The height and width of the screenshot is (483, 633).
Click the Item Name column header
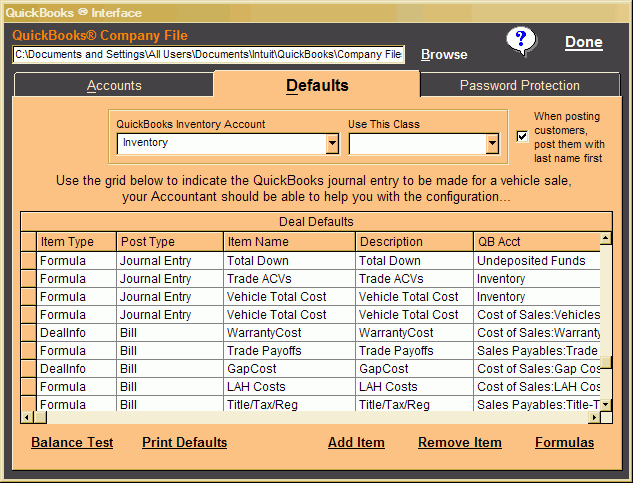tap(289, 242)
